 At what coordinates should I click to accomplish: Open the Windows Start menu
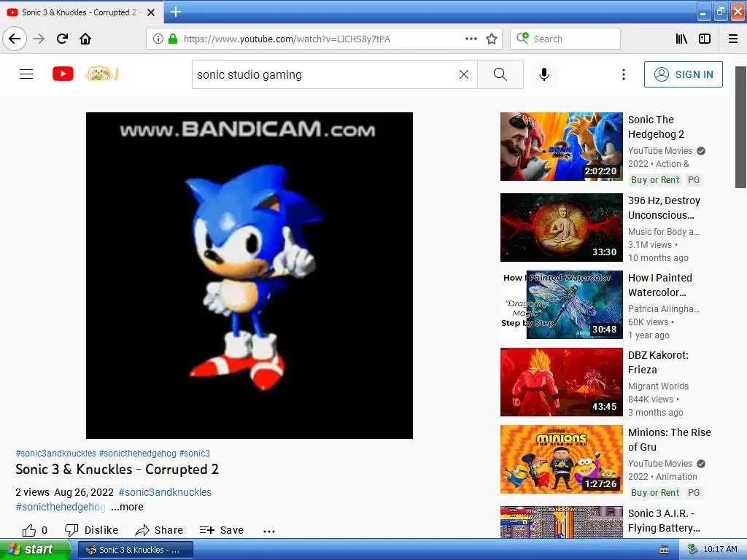point(35,549)
